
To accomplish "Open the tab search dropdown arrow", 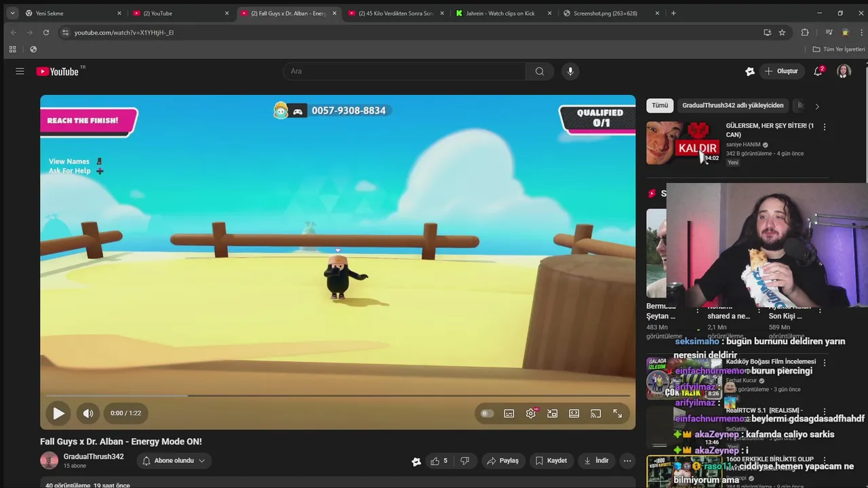I will [12, 13].
